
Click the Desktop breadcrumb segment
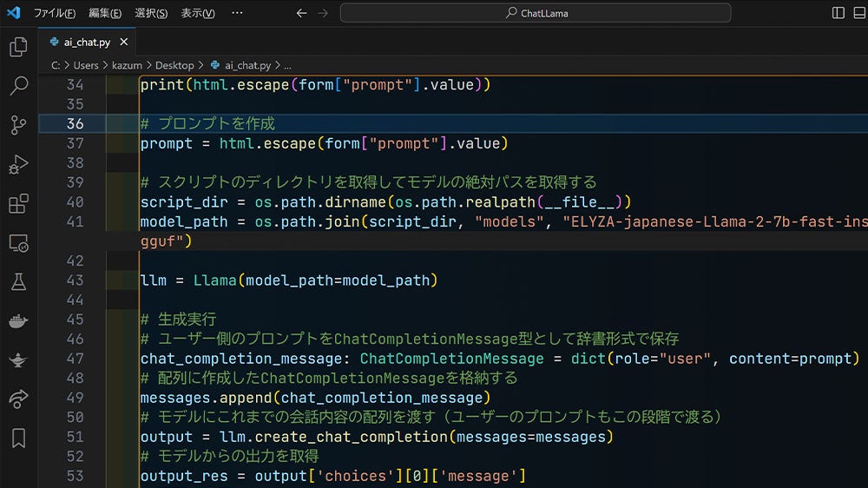click(x=174, y=65)
